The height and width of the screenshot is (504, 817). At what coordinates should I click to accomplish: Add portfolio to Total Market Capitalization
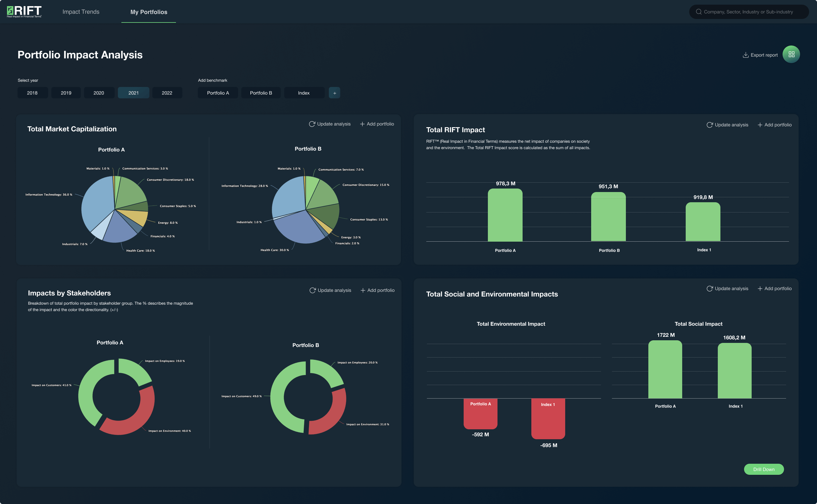[x=380, y=124]
